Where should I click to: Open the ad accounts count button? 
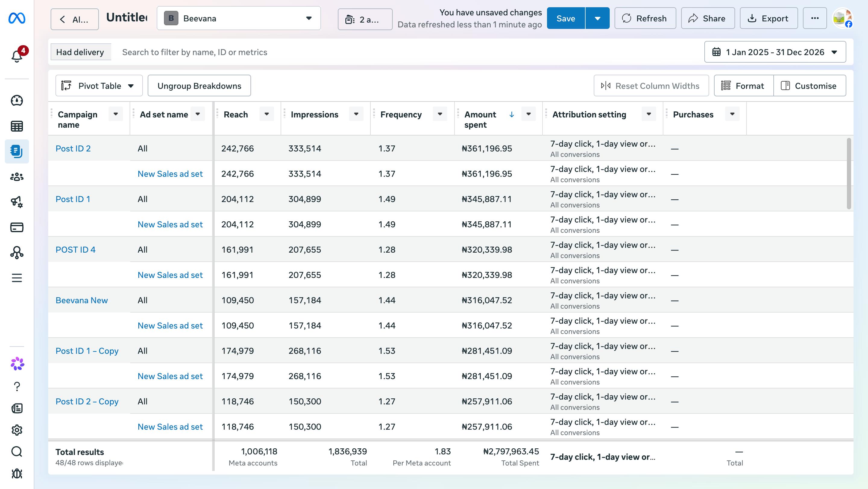(365, 19)
